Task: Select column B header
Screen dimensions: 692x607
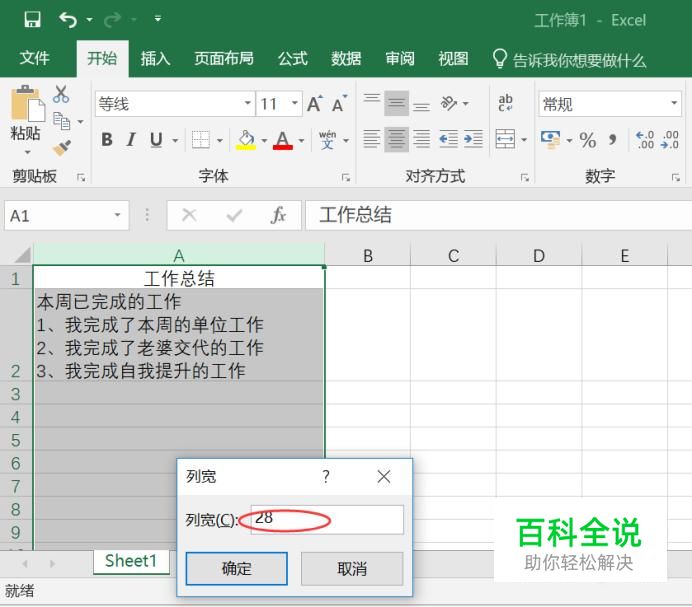Action: (368, 256)
